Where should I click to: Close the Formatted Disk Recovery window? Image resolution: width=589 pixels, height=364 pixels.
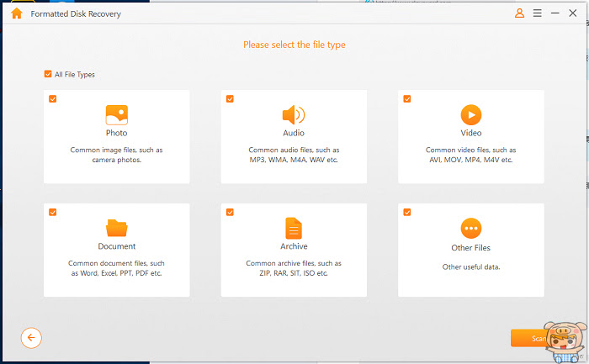(x=572, y=13)
